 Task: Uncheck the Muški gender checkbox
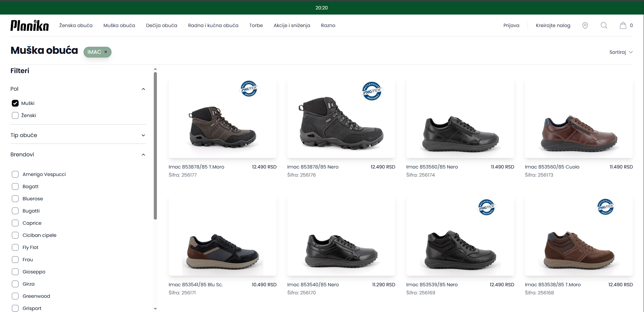(15, 103)
